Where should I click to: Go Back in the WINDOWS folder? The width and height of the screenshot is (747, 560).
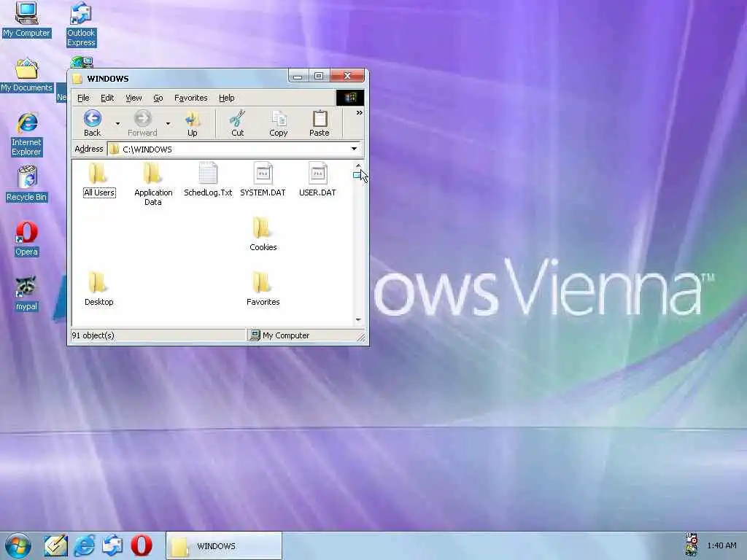[93, 123]
